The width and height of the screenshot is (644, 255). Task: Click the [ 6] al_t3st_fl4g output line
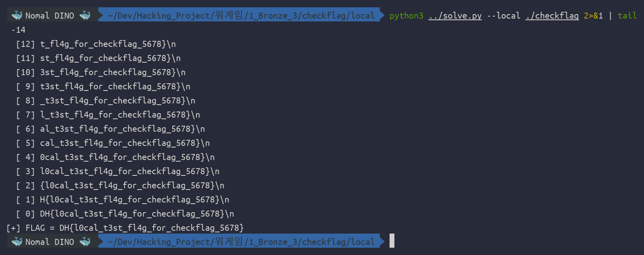(110, 129)
